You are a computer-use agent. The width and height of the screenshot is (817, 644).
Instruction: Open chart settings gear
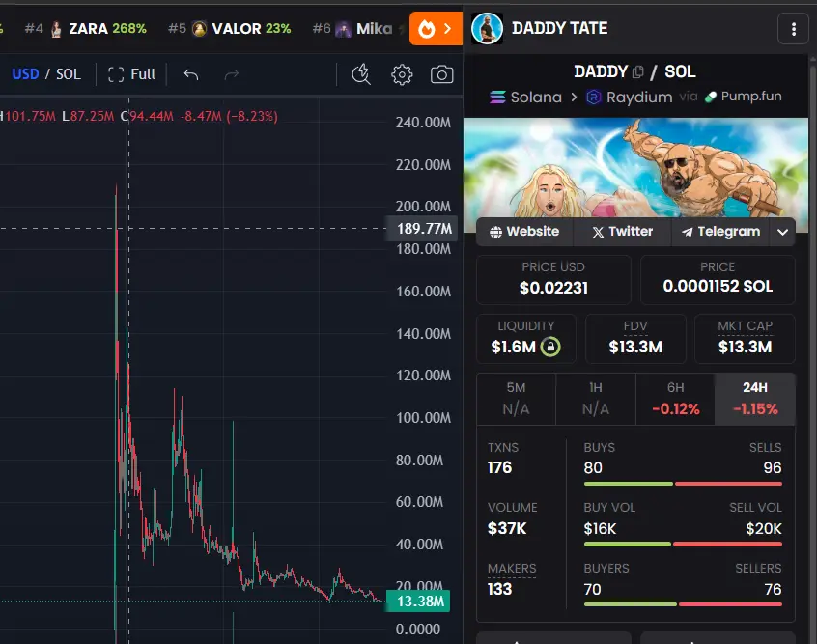coord(402,74)
